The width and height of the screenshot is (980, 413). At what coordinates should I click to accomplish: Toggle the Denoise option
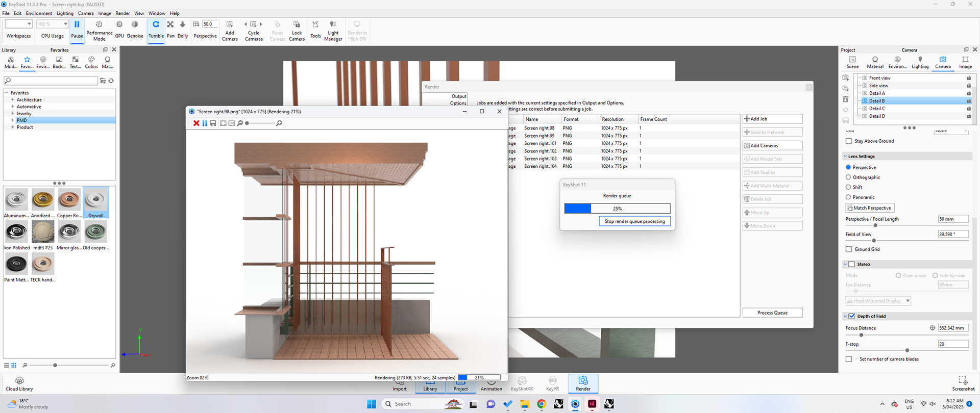coord(135,30)
